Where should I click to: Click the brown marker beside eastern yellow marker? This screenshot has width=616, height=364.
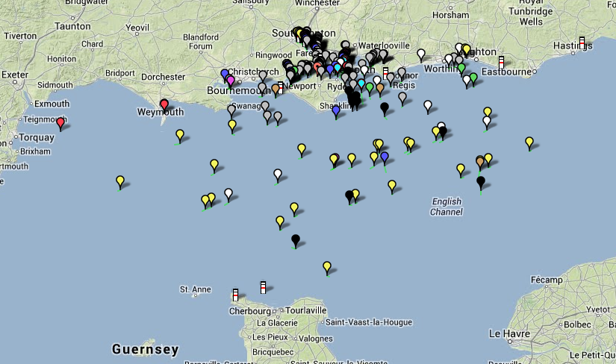click(x=479, y=163)
